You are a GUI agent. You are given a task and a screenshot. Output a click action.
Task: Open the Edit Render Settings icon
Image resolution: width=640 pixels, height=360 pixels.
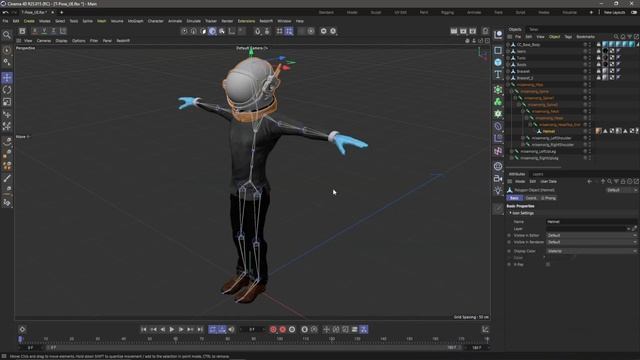pyautogui.click(x=473, y=31)
